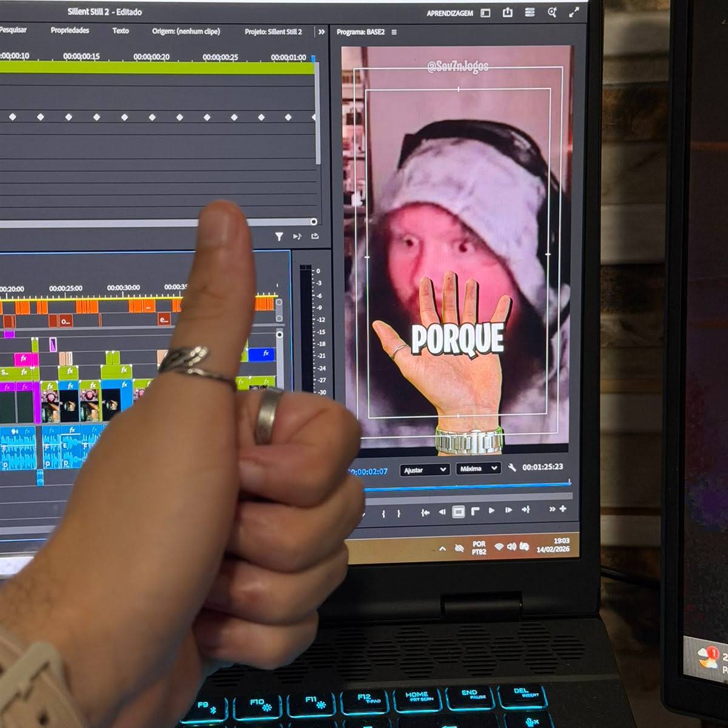Click the blue 00:00:02:07 playhead timecode
The image size is (728, 728).
click(x=369, y=471)
